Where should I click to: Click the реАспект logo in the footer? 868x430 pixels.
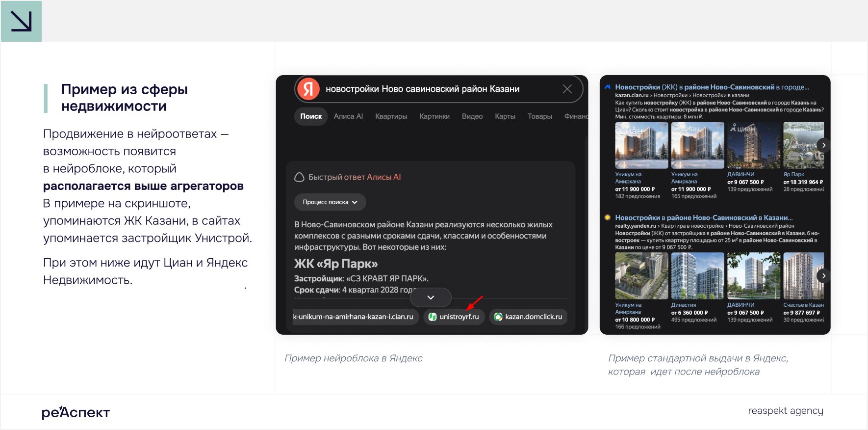pos(76,412)
